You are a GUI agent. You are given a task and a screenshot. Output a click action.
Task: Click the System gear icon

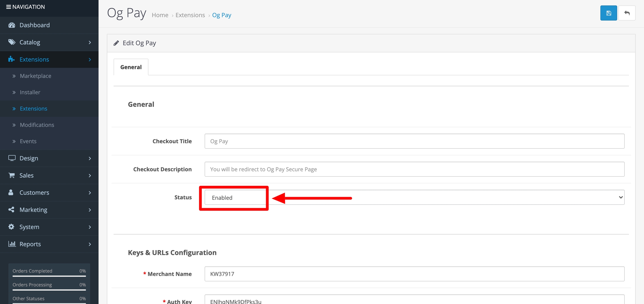click(11, 227)
